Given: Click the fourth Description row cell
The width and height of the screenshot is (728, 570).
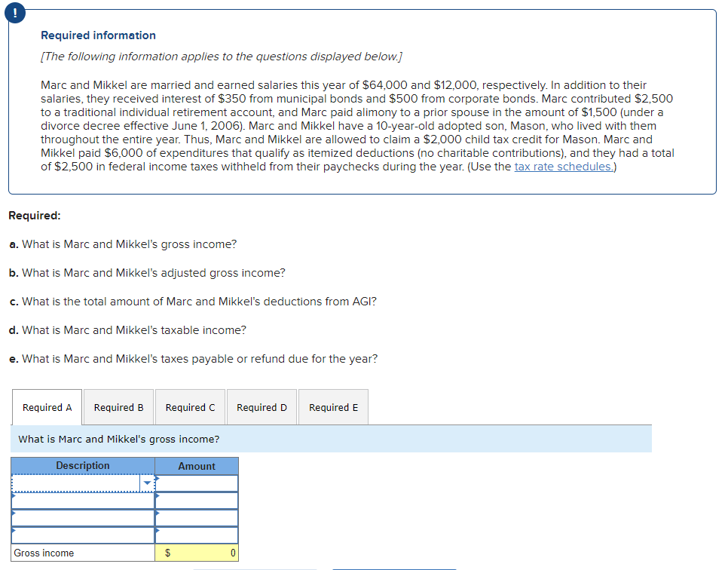Looking at the screenshot, I should point(83,535).
